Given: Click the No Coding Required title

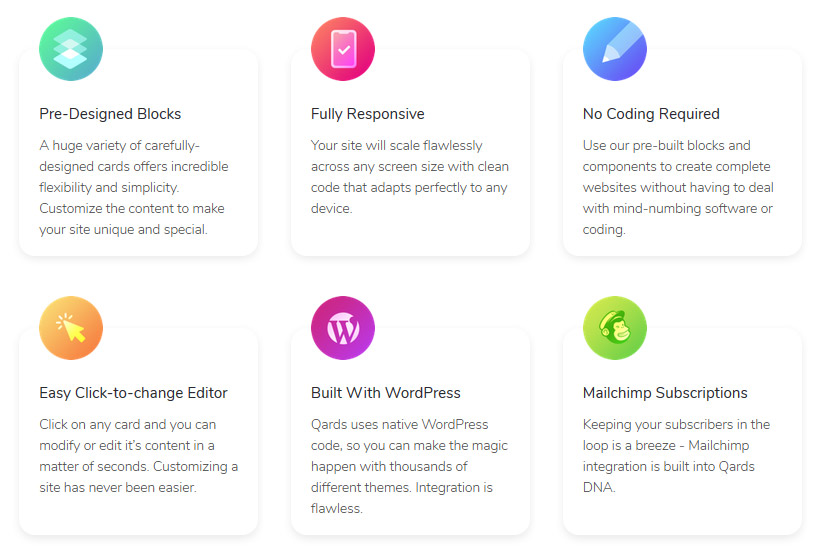Looking at the screenshot, I should (651, 114).
